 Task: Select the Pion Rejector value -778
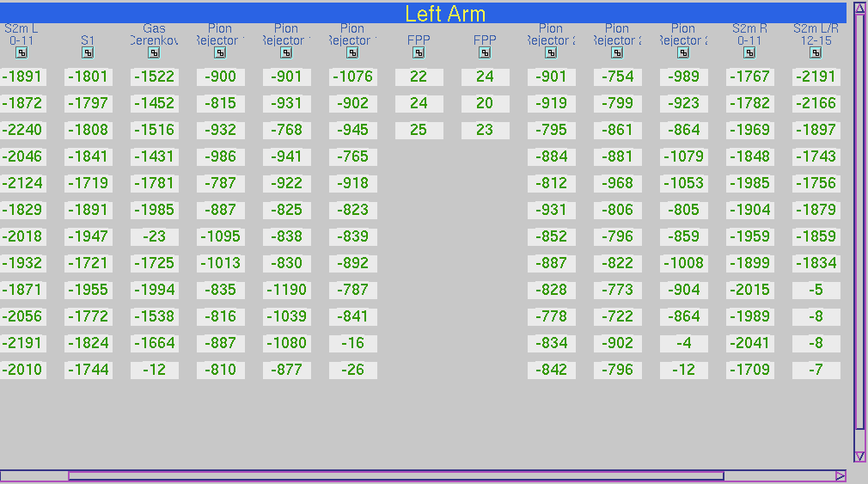[552, 316]
